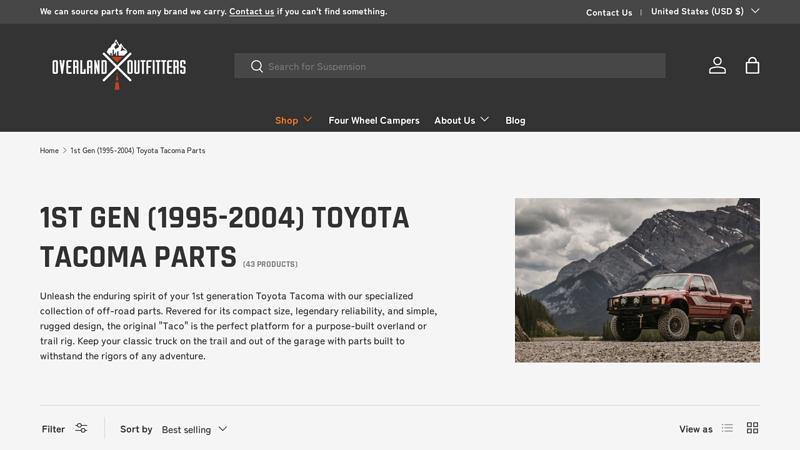Click the '(43 PRODUCTS)' count text
Screen dimensions: 800x450
[270, 264]
